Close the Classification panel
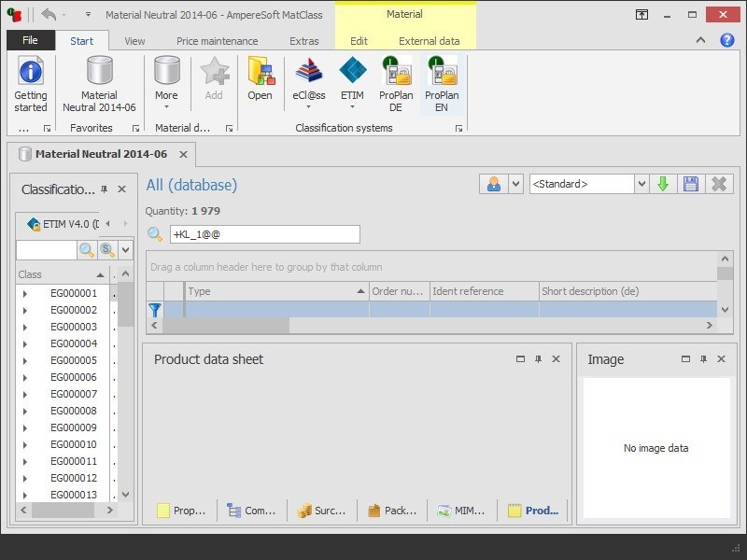Image resolution: width=747 pixels, height=560 pixels. point(122,189)
